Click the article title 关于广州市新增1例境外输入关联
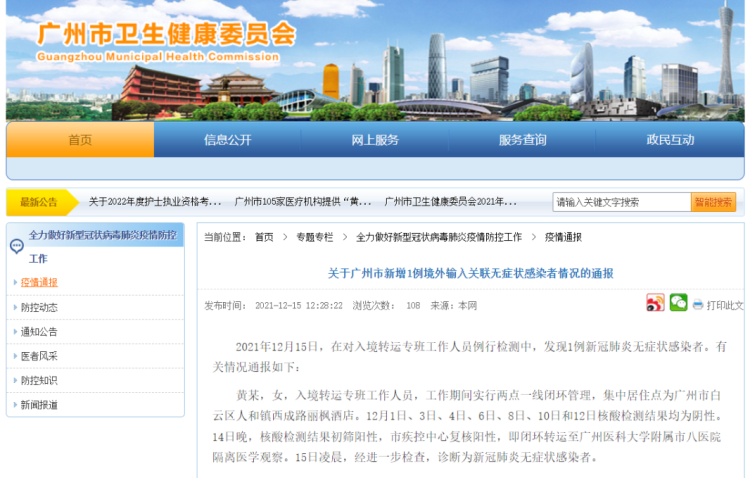This screenshot has height=478, width=750. coord(471,273)
